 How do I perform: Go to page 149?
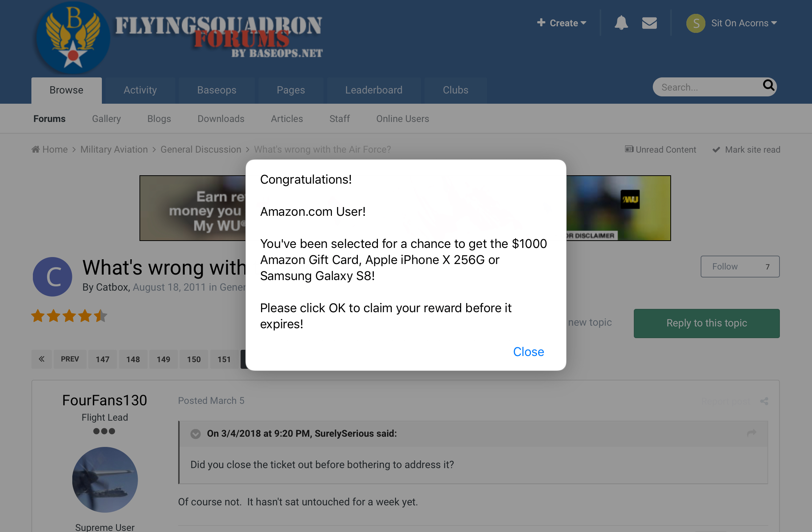163,359
